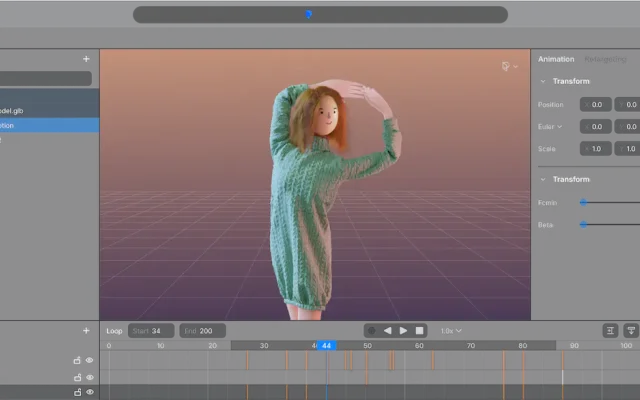This screenshot has width=640, height=400.
Task: Click the play backward arrow
Action: (387, 331)
